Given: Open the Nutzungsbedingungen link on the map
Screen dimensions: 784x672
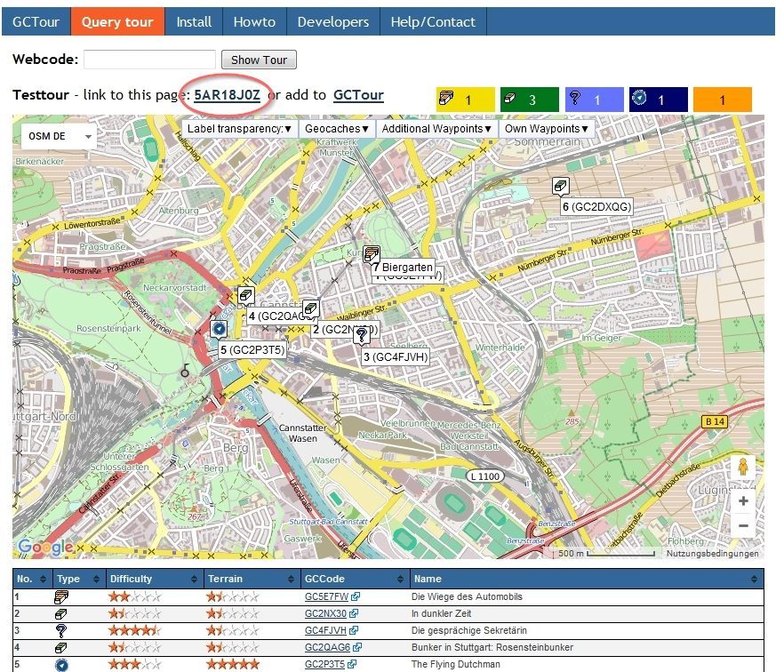Looking at the screenshot, I should (x=712, y=554).
